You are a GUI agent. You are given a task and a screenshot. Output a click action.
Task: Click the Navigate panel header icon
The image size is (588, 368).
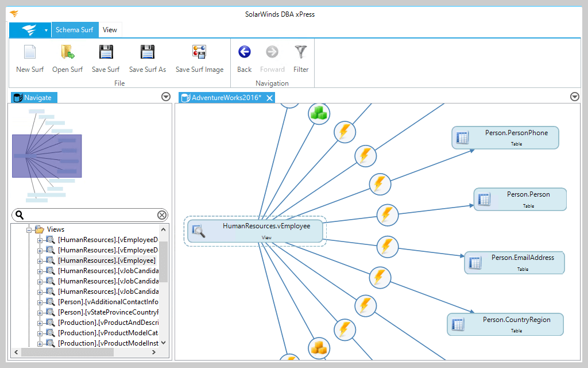point(18,98)
